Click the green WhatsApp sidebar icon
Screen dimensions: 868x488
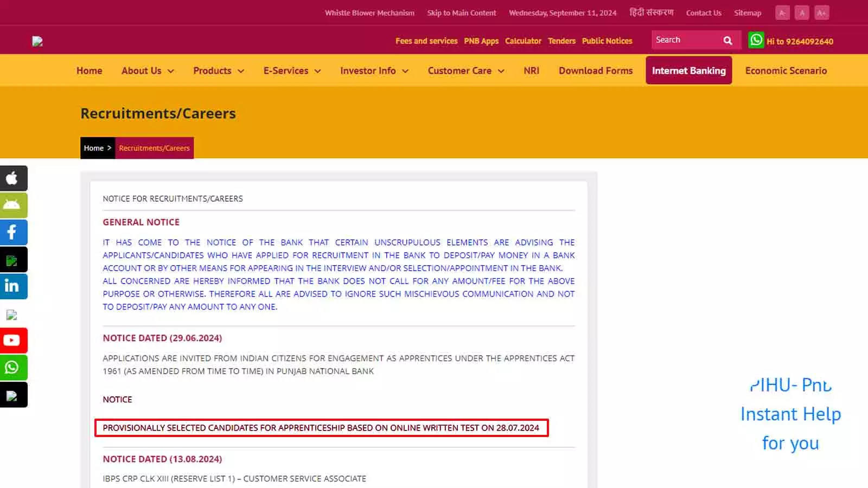[x=13, y=368]
